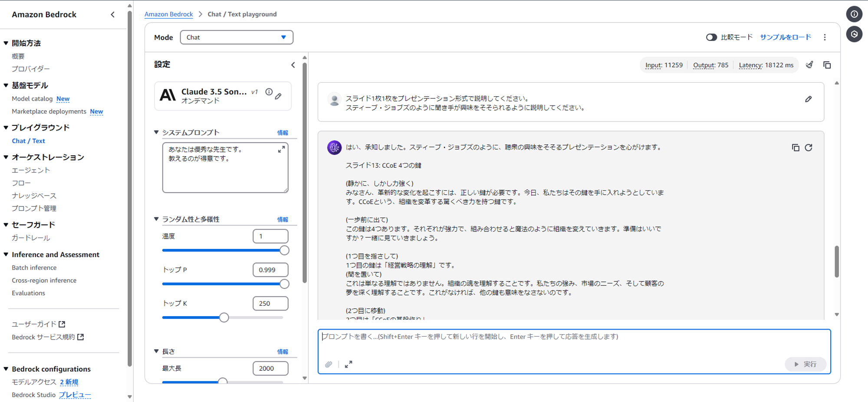The image size is (868, 402).
Task: Open 概要 in the sidebar
Action: pyautogui.click(x=18, y=56)
